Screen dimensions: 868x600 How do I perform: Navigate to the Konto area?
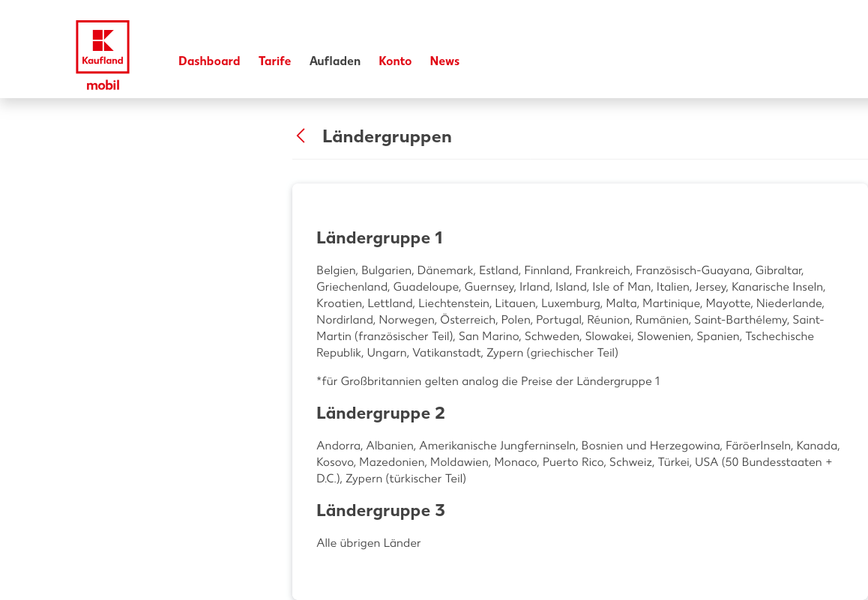click(395, 61)
